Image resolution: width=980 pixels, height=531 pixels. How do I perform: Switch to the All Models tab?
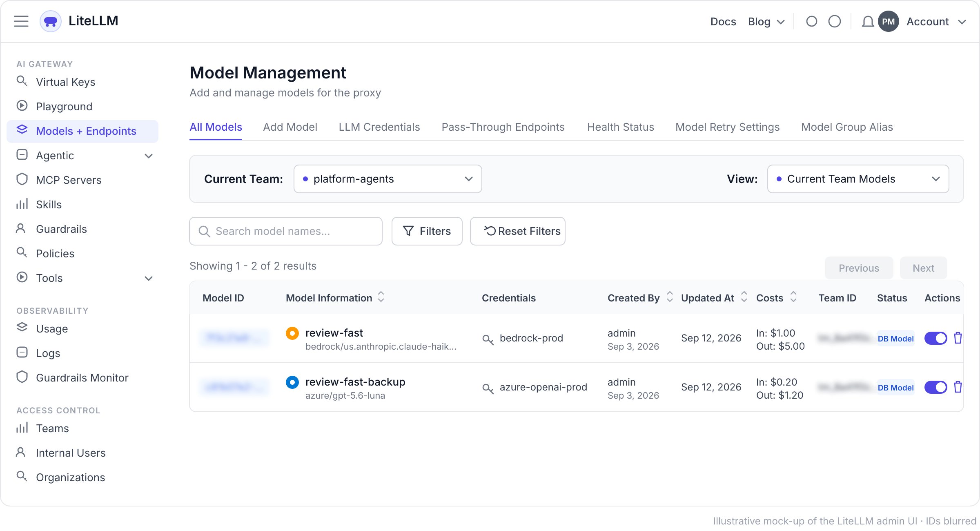coord(216,127)
